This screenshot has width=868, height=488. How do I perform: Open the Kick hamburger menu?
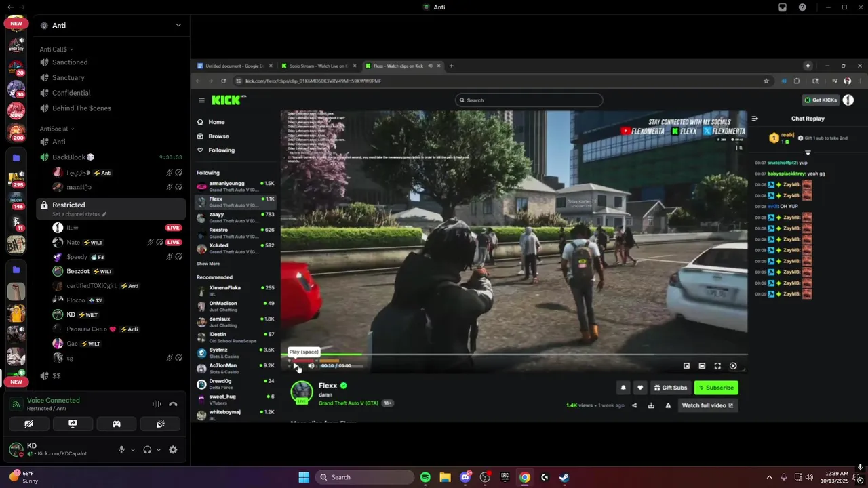(x=201, y=100)
